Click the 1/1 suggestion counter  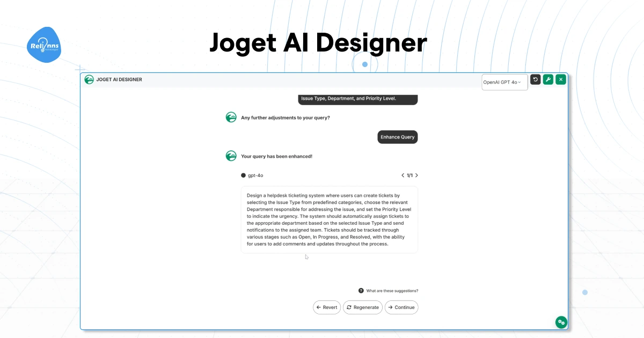409,175
